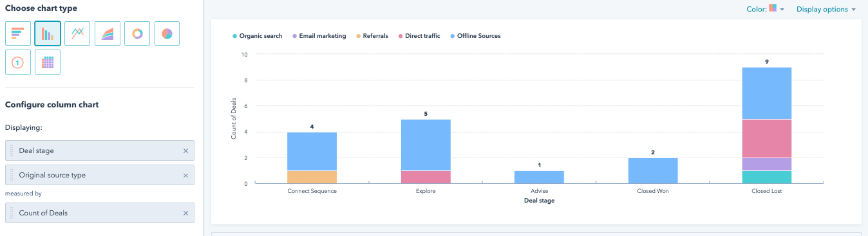Click the Closed Lost axis label
Viewport: 868px width, 236px height.
pos(767,192)
